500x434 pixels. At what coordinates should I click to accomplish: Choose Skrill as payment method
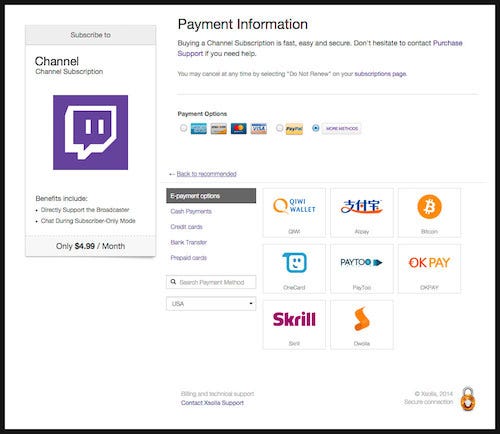[294, 325]
